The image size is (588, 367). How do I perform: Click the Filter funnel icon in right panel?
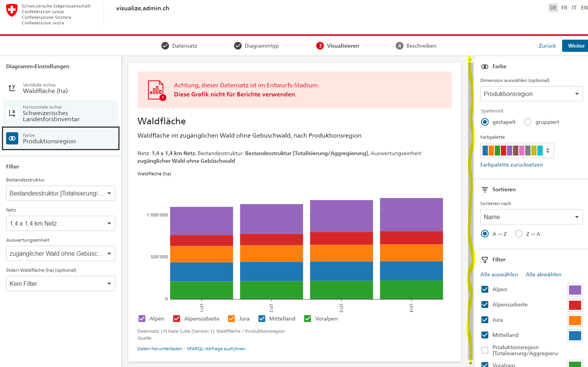(485, 260)
